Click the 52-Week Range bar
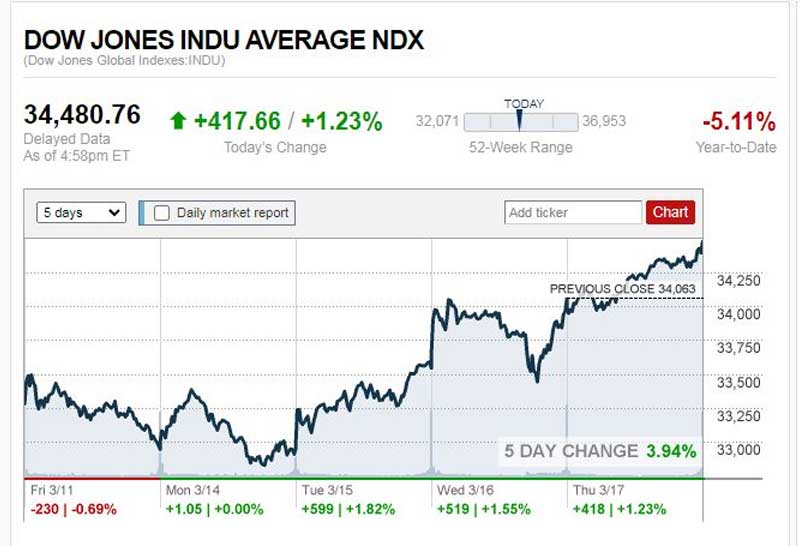 tap(521, 123)
